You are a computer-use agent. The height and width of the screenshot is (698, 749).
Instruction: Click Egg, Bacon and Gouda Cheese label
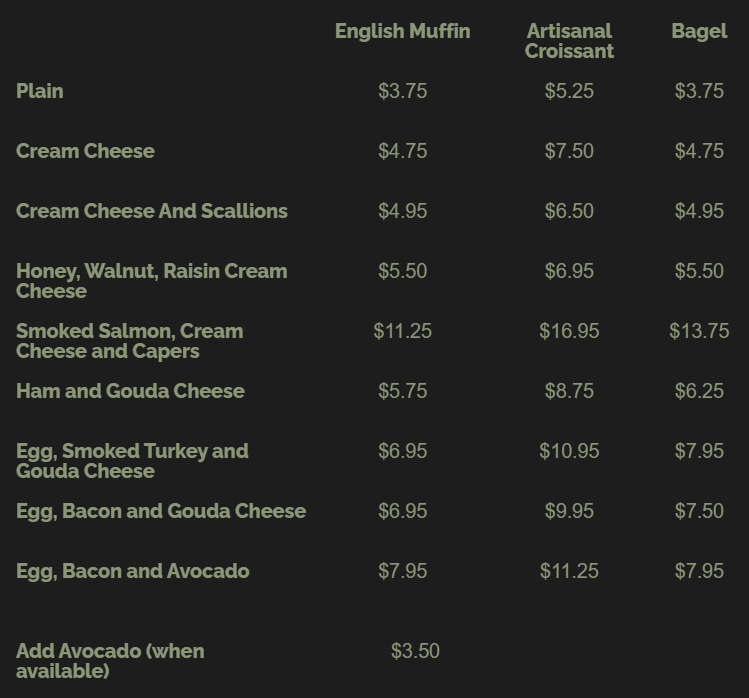(161, 511)
